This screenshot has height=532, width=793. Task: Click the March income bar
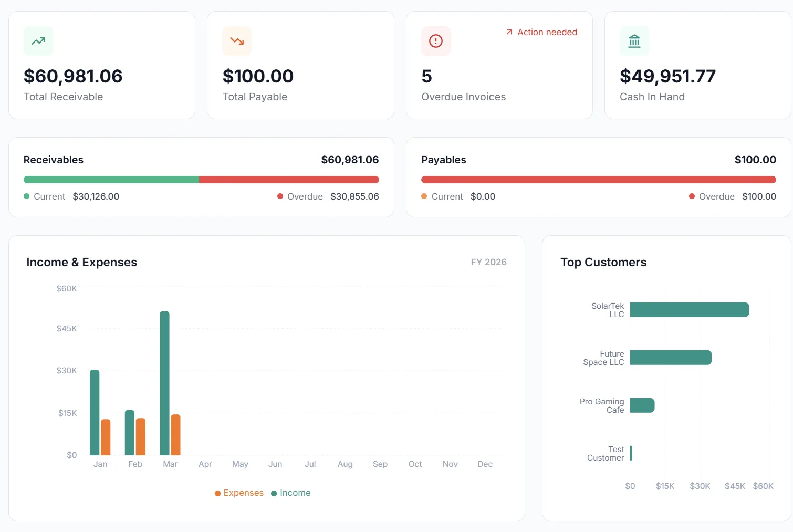pyautogui.click(x=165, y=383)
